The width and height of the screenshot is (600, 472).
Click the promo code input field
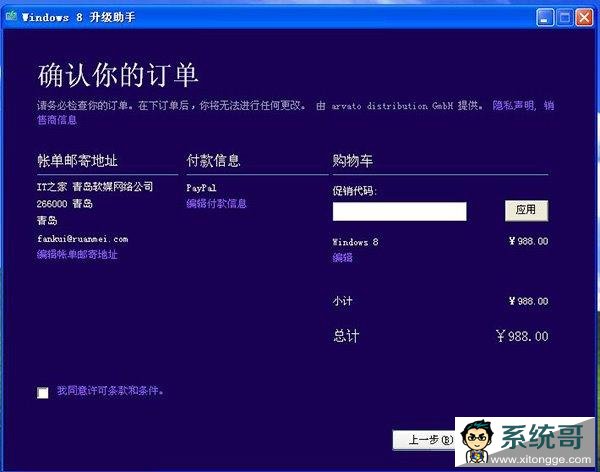pyautogui.click(x=399, y=211)
